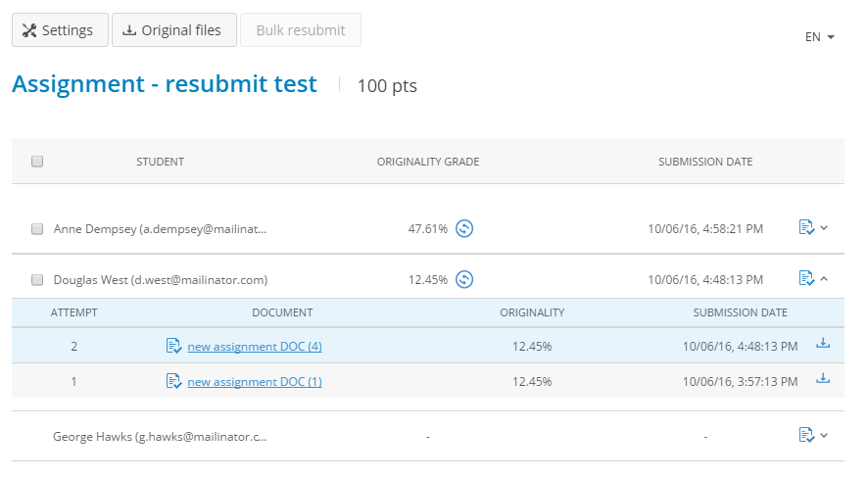Resubmit icon next to 47.61% grade

pos(464,228)
